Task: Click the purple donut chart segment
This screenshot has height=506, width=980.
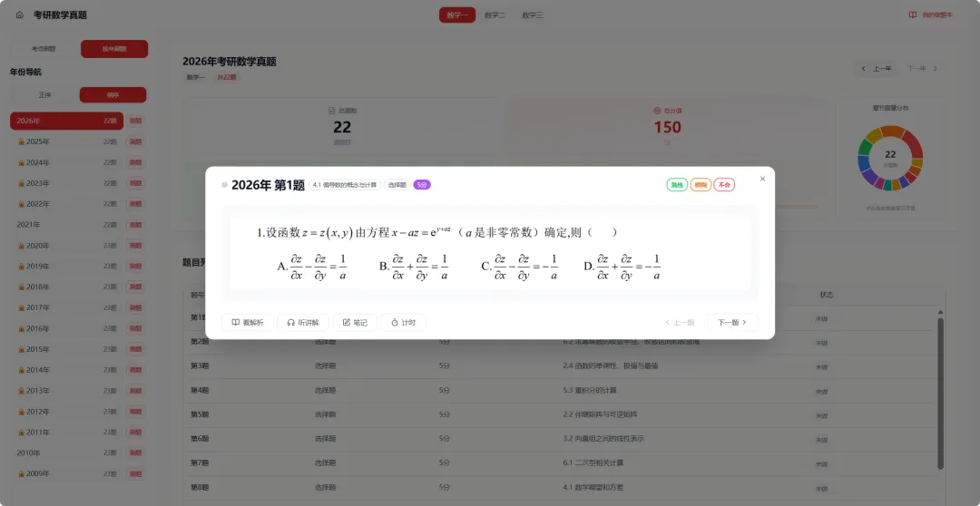Action: pos(868,178)
